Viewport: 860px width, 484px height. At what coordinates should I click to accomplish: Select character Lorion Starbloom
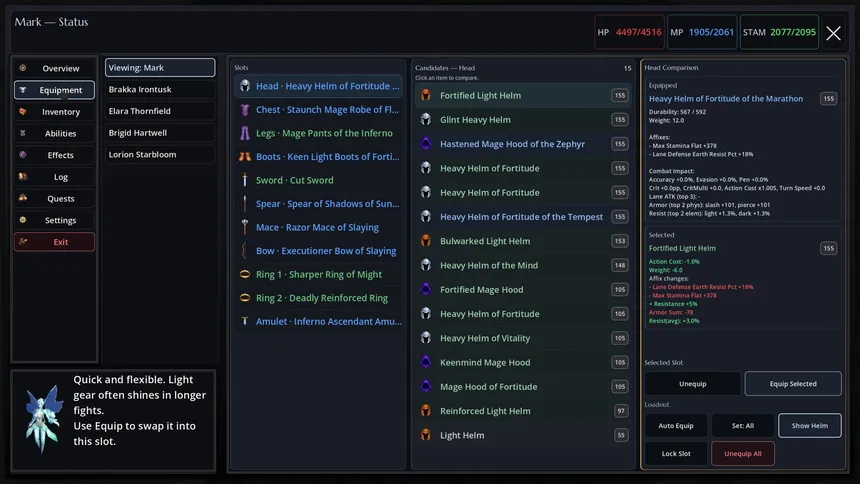(160, 154)
